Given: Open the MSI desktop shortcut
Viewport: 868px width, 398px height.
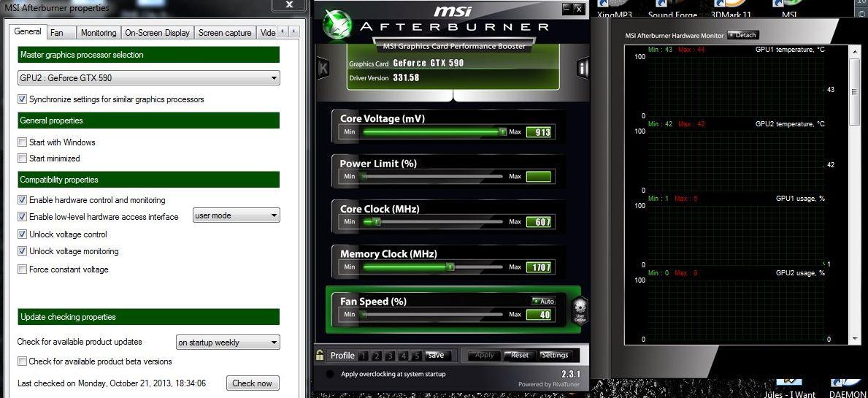Looking at the screenshot, I should pyautogui.click(x=789, y=9).
